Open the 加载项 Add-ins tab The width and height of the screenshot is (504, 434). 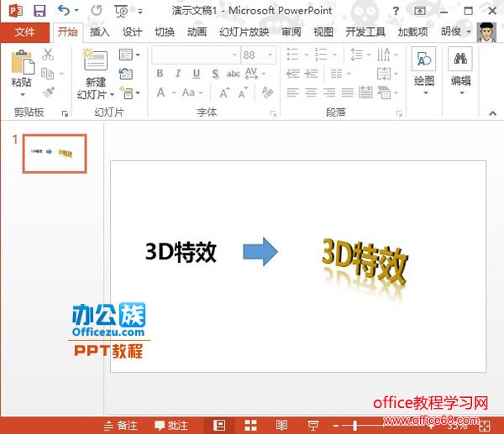[412, 32]
